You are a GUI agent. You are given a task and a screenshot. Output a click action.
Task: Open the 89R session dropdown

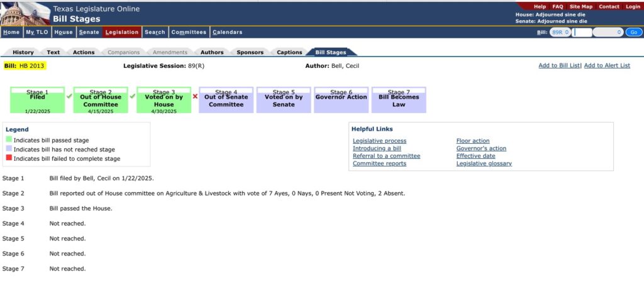560,32
